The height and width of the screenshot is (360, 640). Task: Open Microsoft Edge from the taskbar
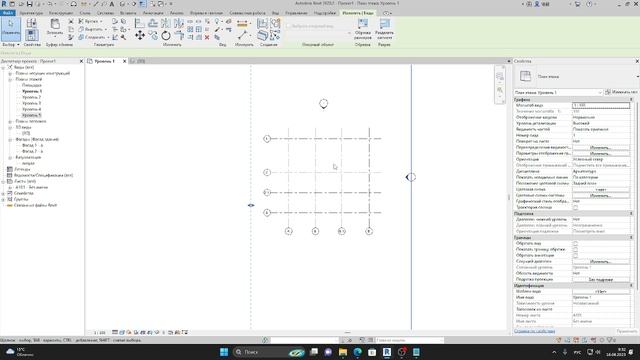pos(358,352)
